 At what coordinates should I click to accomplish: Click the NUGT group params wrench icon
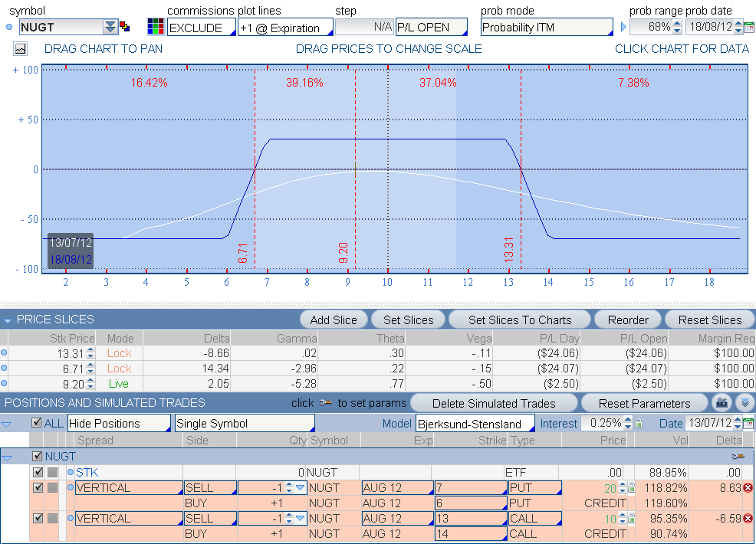(x=738, y=456)
